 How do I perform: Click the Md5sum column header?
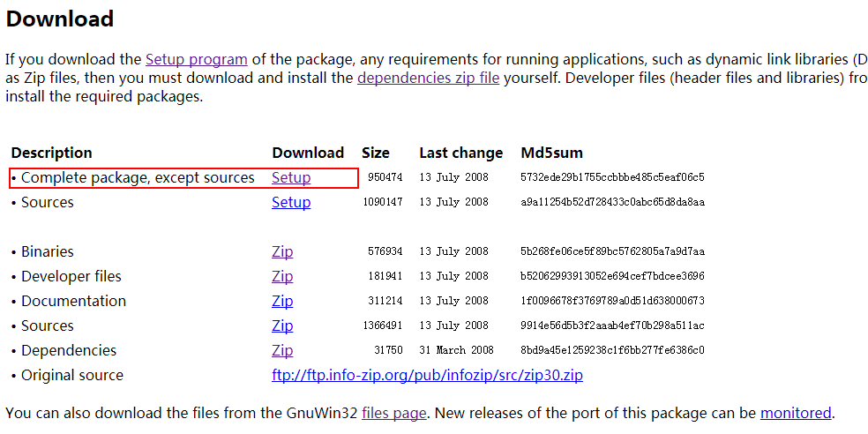[552, 153]
